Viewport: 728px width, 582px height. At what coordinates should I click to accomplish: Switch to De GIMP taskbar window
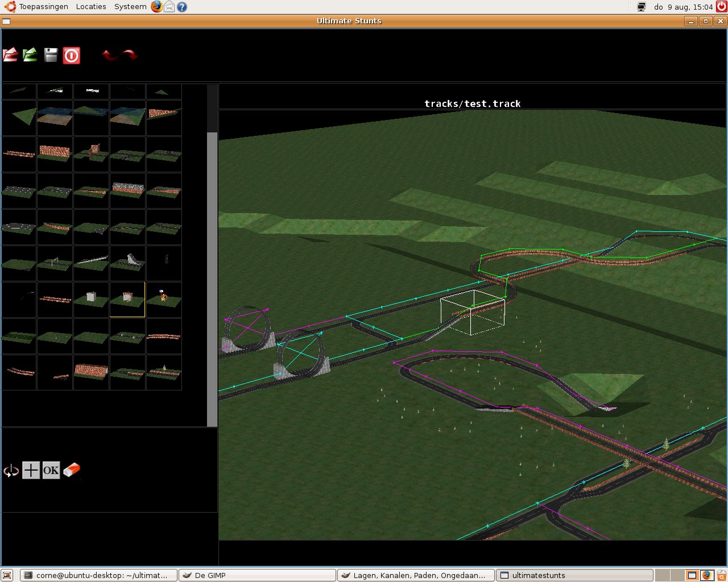258,575
